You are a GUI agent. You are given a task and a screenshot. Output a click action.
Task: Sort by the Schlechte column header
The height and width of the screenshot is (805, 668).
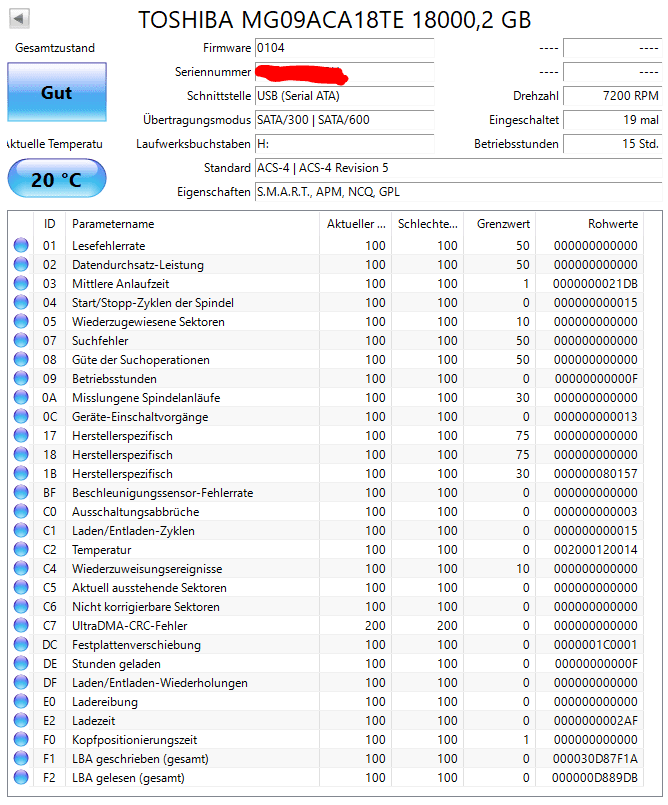click(x=427, y=224)
